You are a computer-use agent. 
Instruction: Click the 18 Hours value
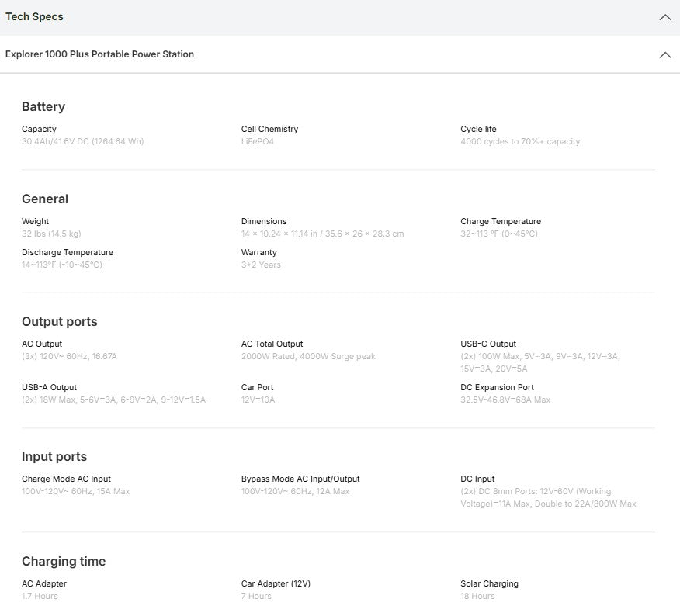[x=477, y=596]
